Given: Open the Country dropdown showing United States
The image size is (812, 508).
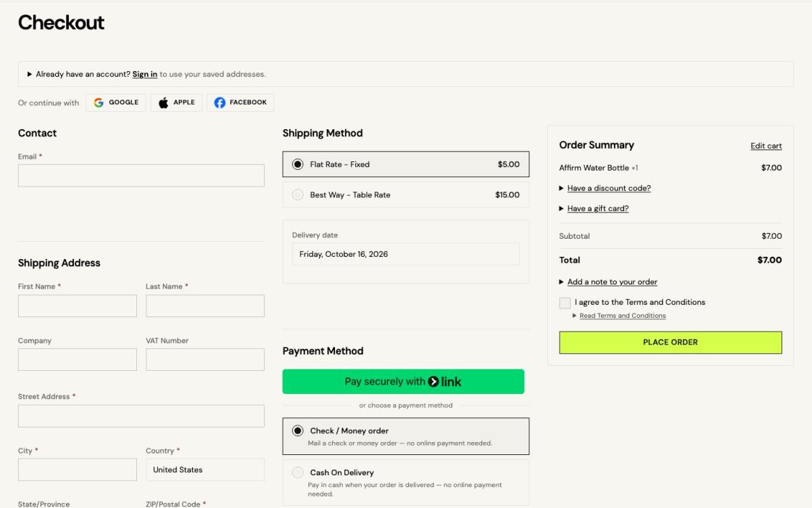Looking at the screenshot, I should [x=205, y=470].
